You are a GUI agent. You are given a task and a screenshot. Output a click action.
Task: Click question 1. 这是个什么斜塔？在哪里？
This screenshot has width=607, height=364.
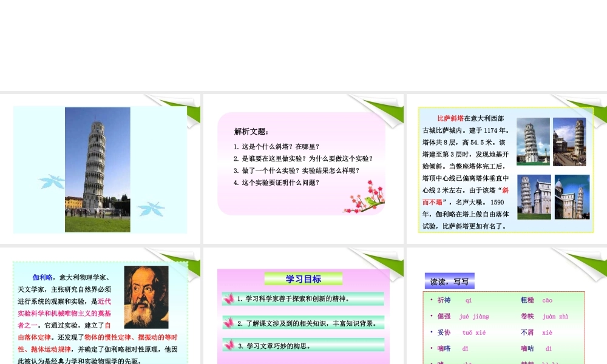point(276,147)
